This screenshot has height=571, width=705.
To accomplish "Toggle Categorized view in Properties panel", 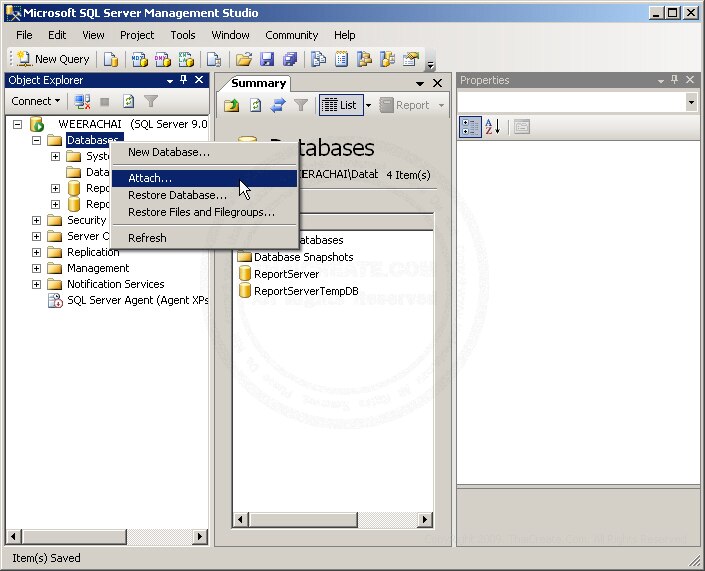I will tap(470, 127).
